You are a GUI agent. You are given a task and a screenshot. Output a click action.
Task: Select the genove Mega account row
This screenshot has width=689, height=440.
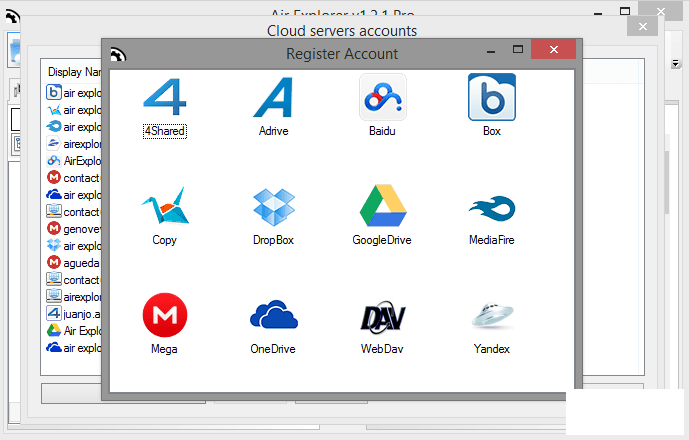(x=73, y=229)
